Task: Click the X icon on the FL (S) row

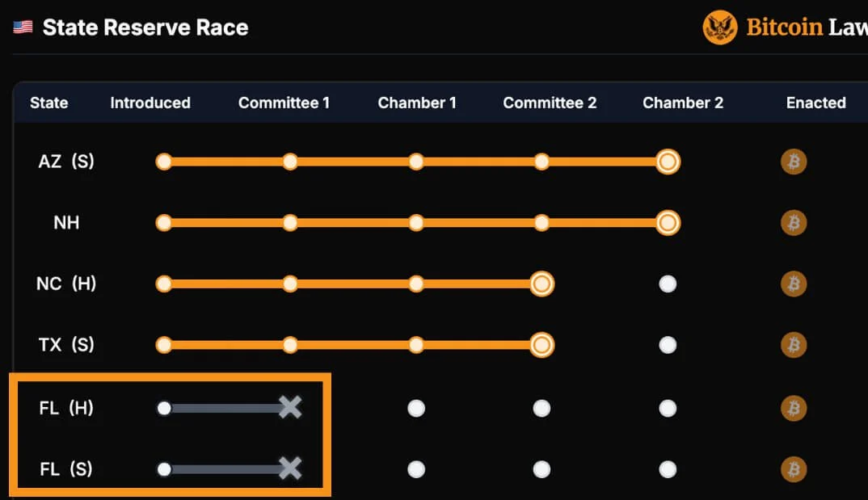Action: (x=289, y=468)
